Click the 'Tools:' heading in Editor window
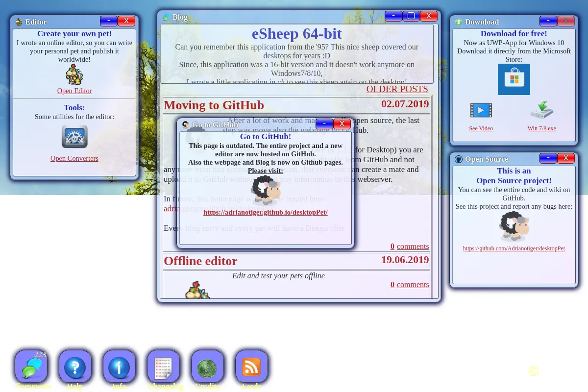 (x=74, y=107)
